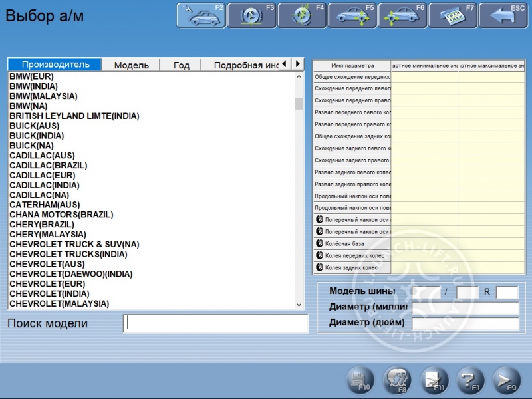Screen dimensions: 532x399
Task: Select CADILLAC(EUR) in the manufacturer list
Action: tap(43, 175)
